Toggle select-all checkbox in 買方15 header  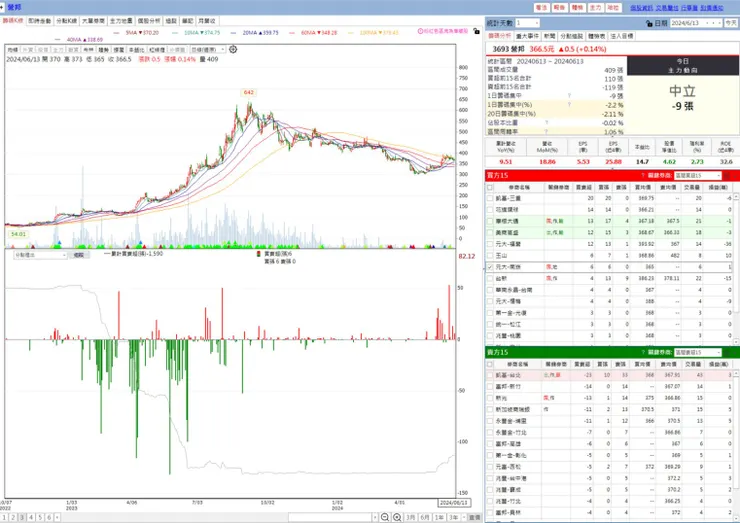pyautogui.click(x=490, y=187)
